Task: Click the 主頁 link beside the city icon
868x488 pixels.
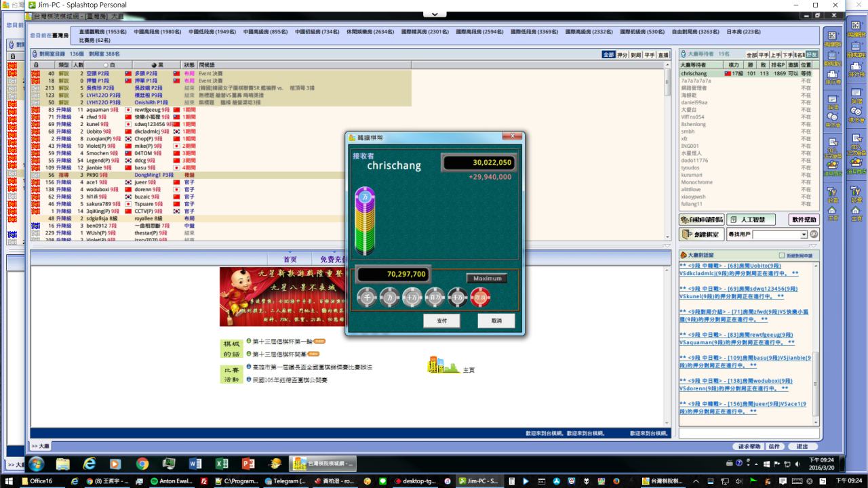Action: pyautogui.click(x=468, y=371)
